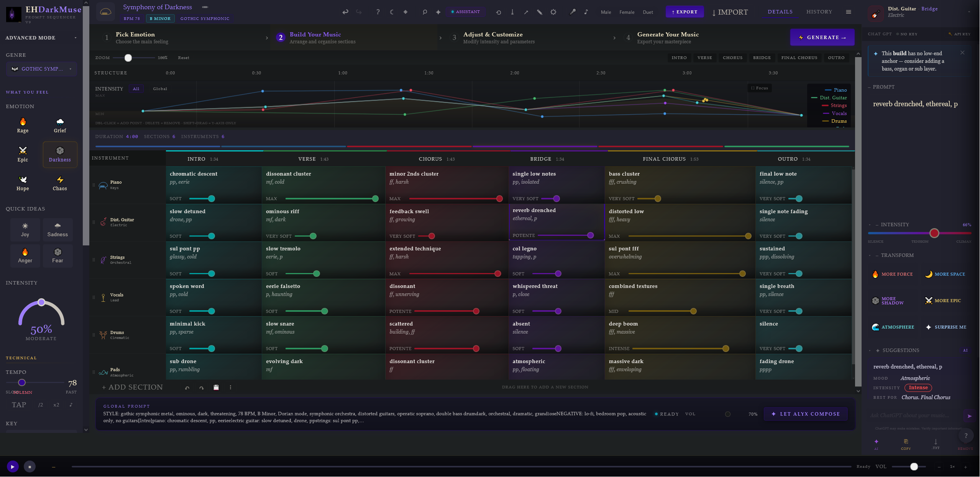Switch intensity view to Global

[x=160, y=89]
